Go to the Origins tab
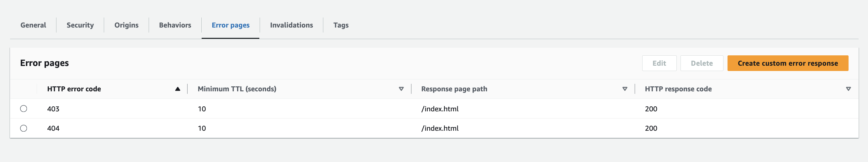 click(126, 25)
